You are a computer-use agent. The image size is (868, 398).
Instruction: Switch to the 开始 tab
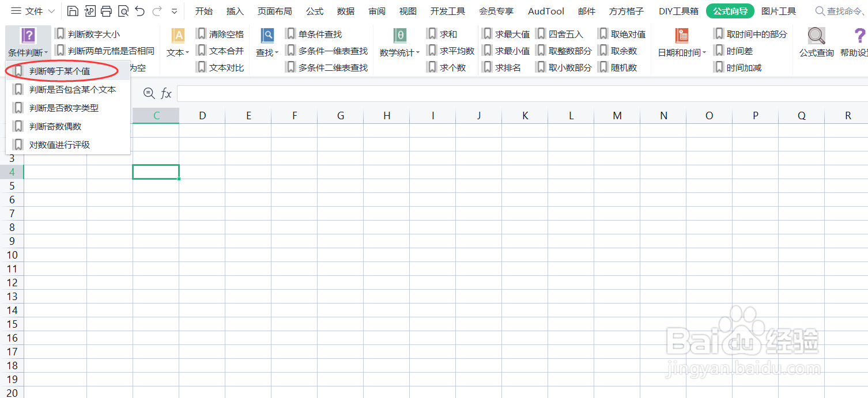(x=203, y=11)
